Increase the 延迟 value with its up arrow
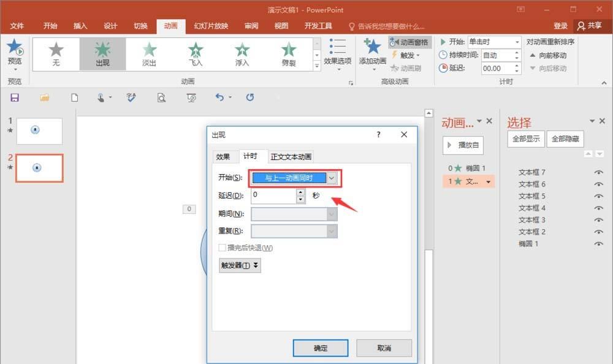The height and width of the screenshot is (364, 613). pyautogui.click(x=299, y=192)
